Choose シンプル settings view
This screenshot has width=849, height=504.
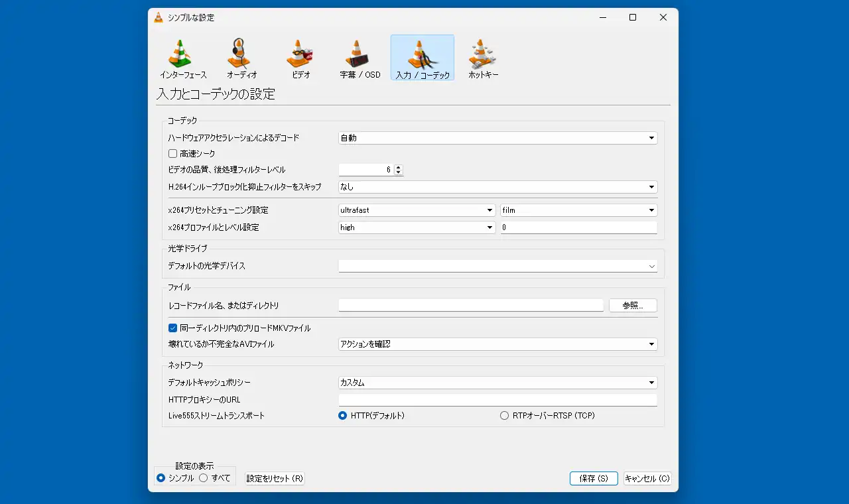175,477
